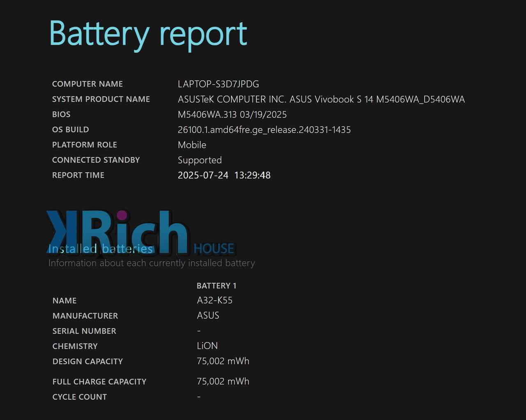Click the CHEMISTRY label

tap(75, 346)
